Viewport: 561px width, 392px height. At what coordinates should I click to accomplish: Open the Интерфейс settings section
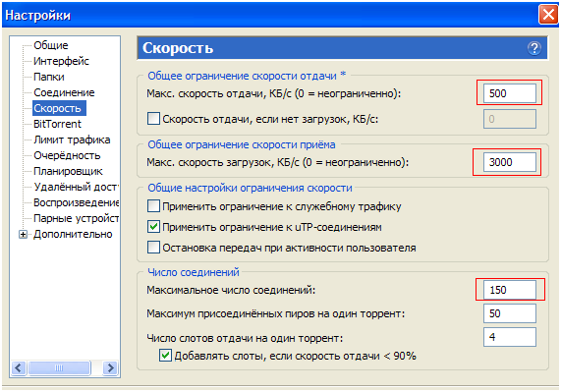point(61,61)
